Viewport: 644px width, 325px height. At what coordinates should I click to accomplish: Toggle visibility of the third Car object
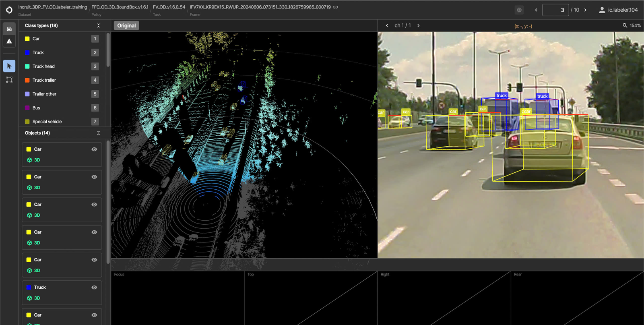(94, 205)
